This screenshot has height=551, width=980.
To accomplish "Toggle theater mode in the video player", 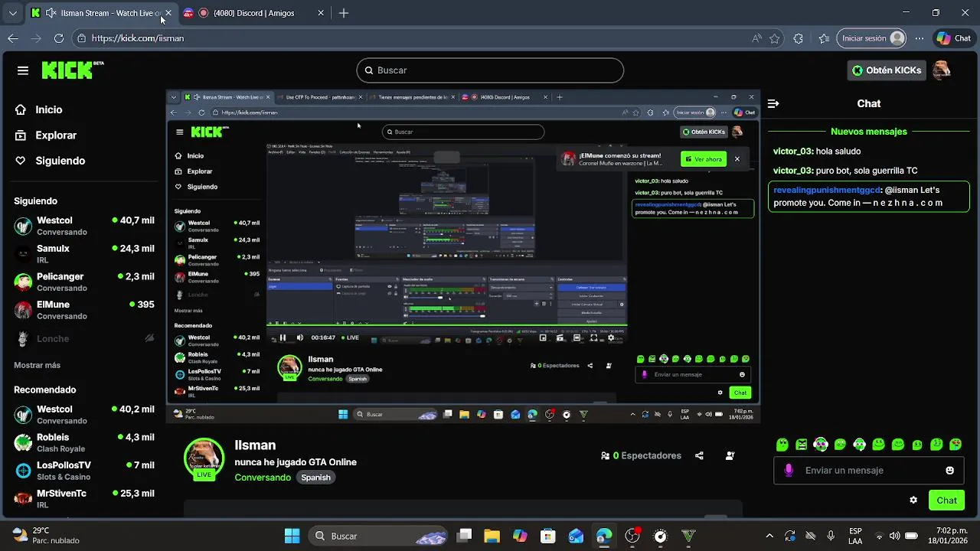I will coord(577,337).
